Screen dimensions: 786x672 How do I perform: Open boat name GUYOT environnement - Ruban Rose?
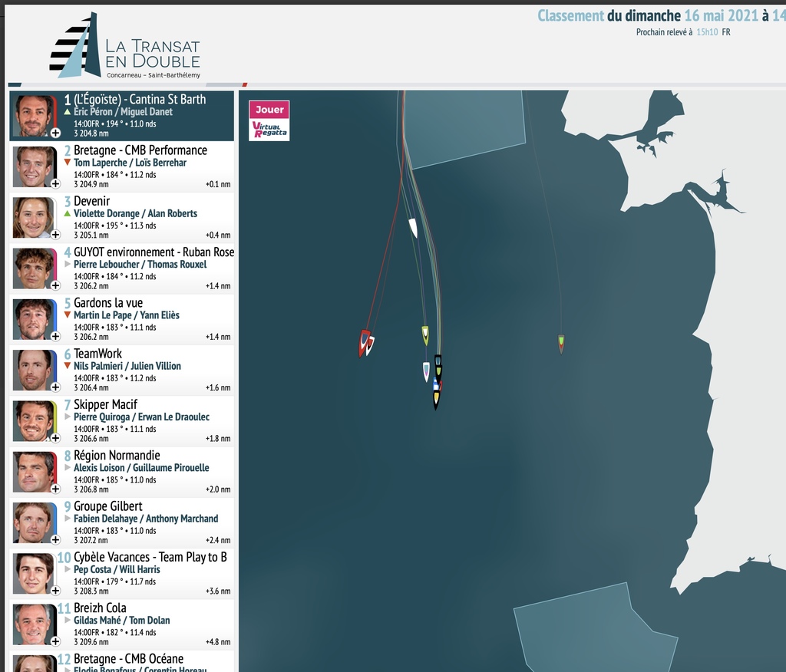pyautogui.click(x=154, y=252)
